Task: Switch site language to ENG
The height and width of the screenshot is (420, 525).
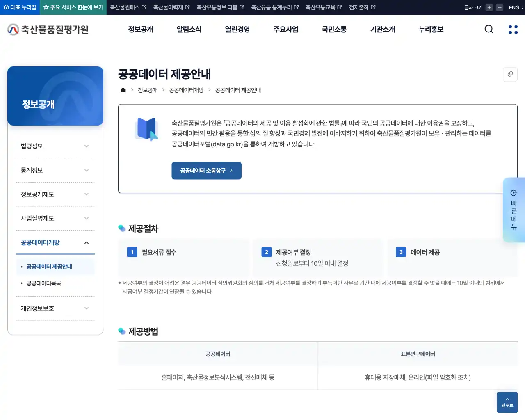Action: (514, 7)
